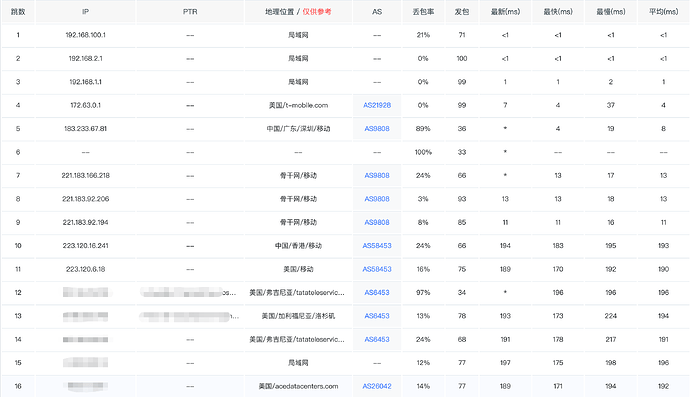Click the sent packets value 71
Image resolution: width=690 pixels, height=397 pixels.
coord(462,35)
